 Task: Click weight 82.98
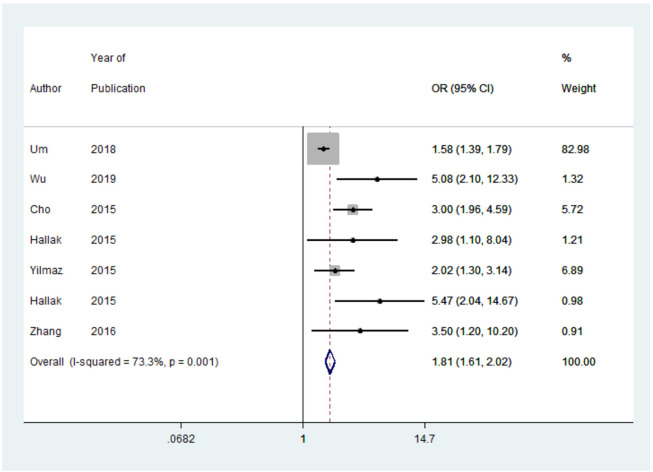pyautogui.click(x=575, y=149)
